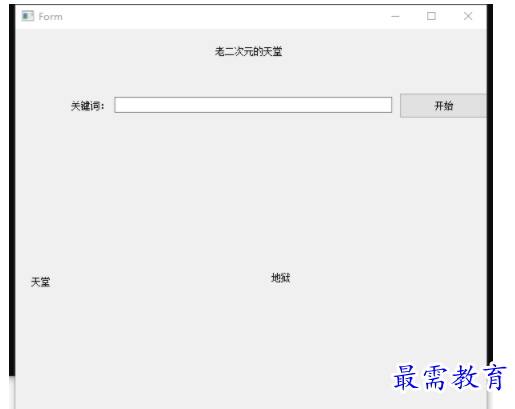Select the 老二次元的天堂 title label
Viewport: 515px width, 409px height.
click(x=248, y=52)
